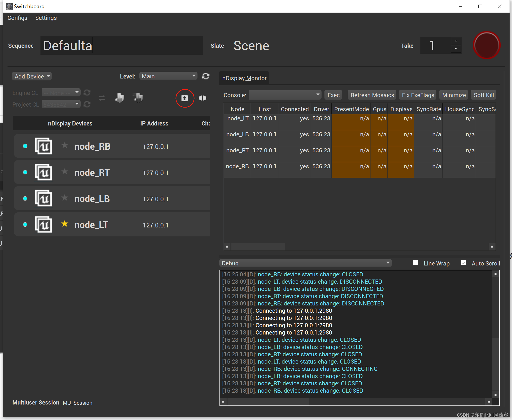
Task: Click the sync-and-build devices icon
Action: [x=138, y=98]
